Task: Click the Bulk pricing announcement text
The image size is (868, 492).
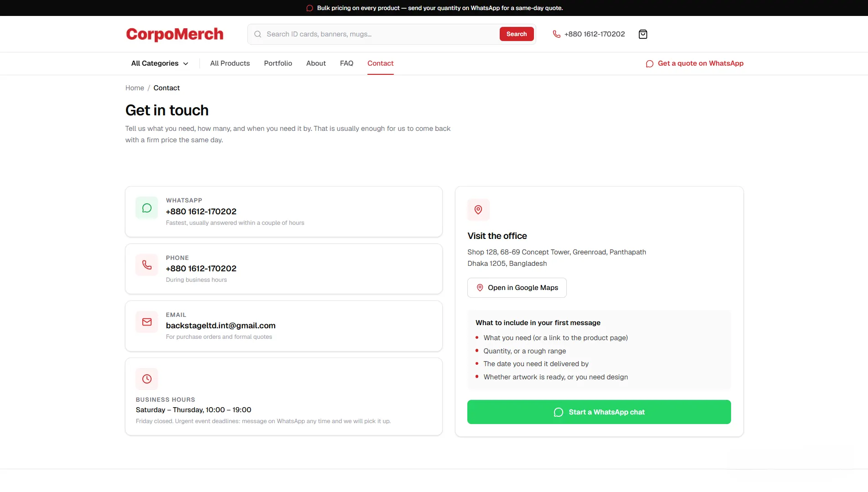Action: (x=440, y=8)
